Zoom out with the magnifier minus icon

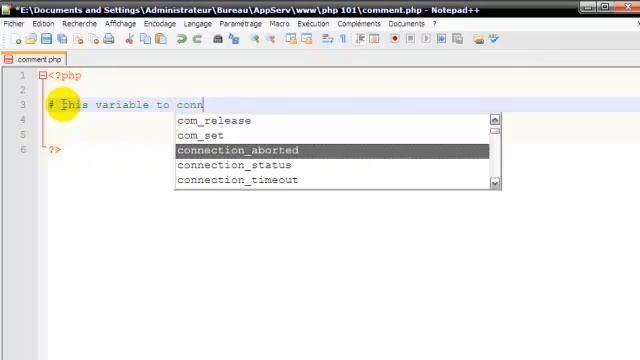pos(271,39)
